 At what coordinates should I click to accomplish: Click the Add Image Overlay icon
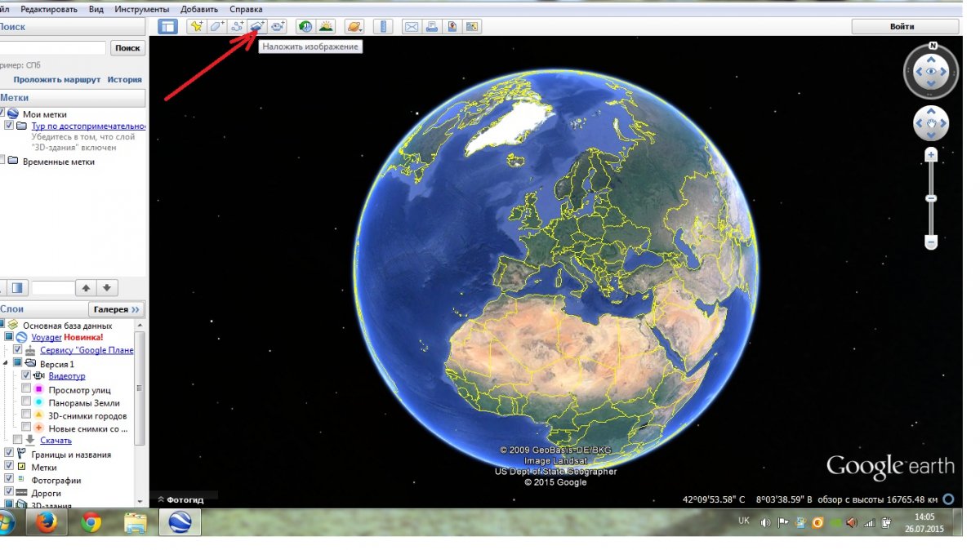[x=257, y=27]
